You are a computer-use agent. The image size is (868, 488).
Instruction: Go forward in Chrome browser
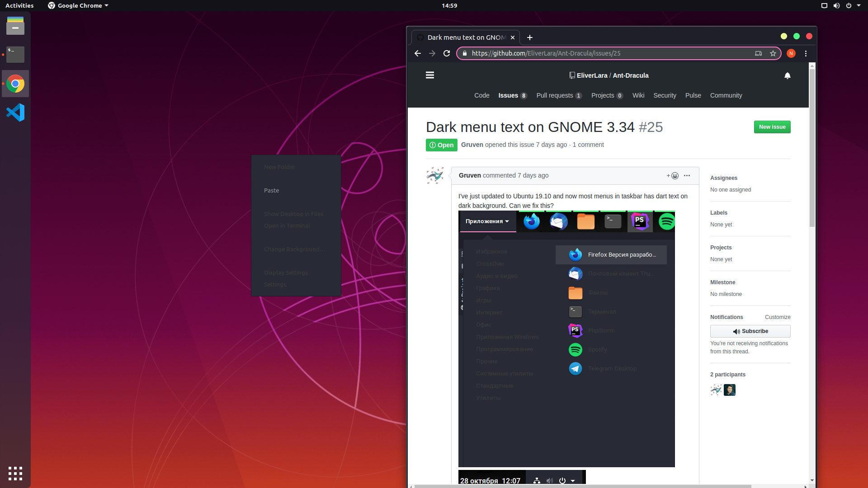pyautogui.click(x=432, y=53)
